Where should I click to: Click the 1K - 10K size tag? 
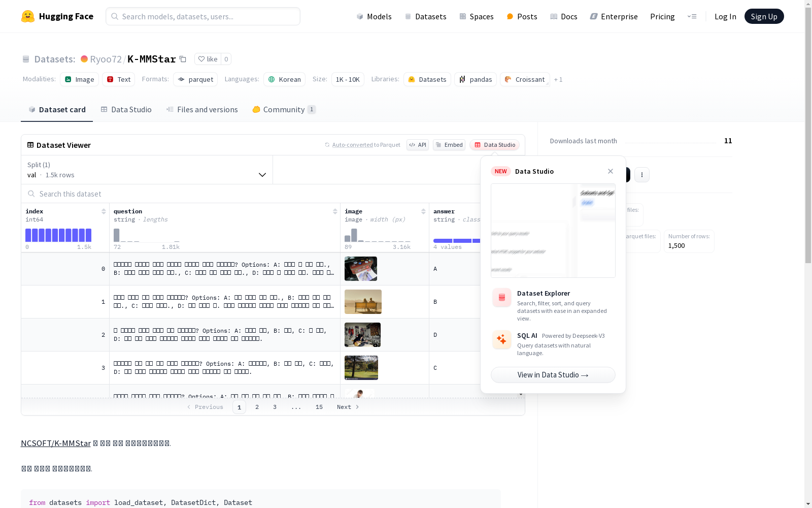348,79
